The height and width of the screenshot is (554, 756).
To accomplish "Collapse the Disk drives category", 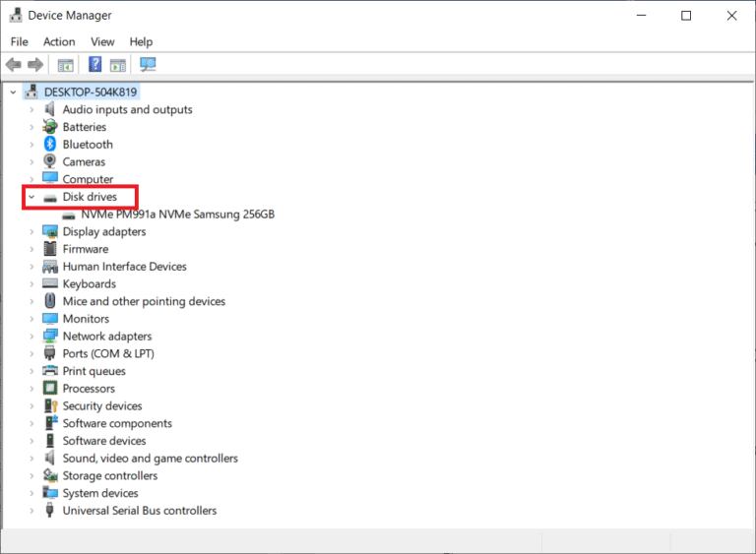I will click(x=31, y=196).
